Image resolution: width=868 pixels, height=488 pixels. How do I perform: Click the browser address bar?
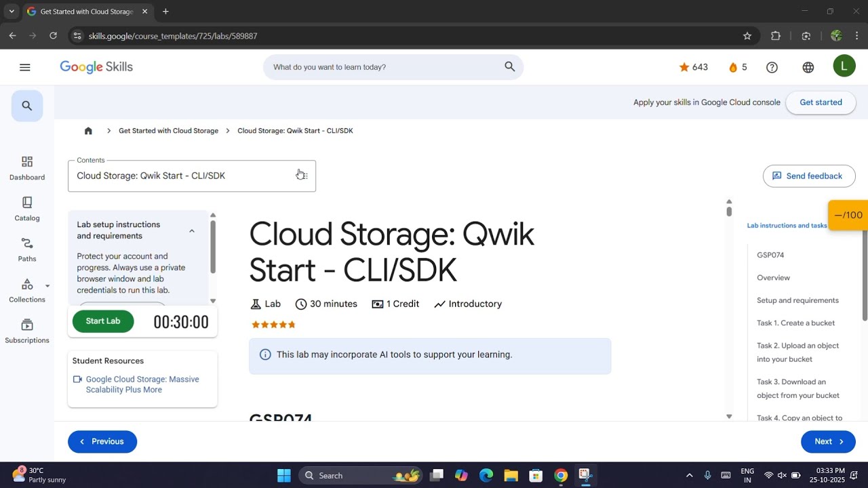pos(407,36)
